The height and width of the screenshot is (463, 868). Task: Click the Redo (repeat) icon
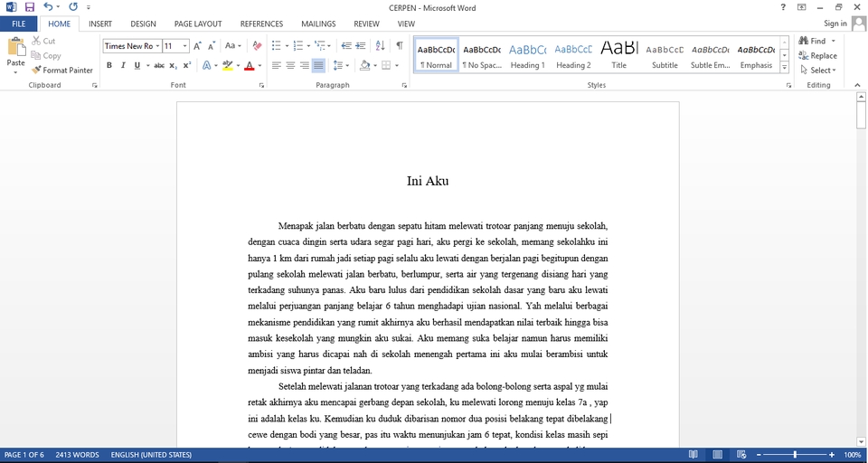point(73,7)
